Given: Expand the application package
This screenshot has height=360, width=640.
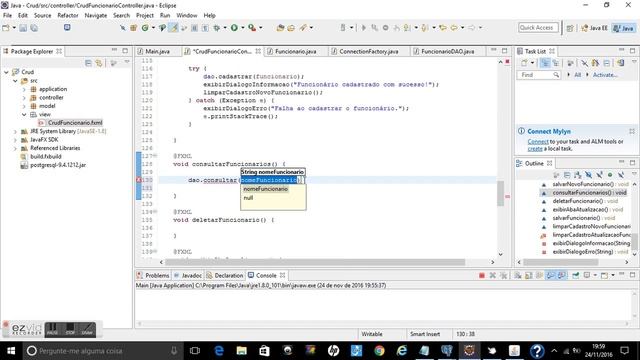Looking at the screenshot, I should 24,89.
